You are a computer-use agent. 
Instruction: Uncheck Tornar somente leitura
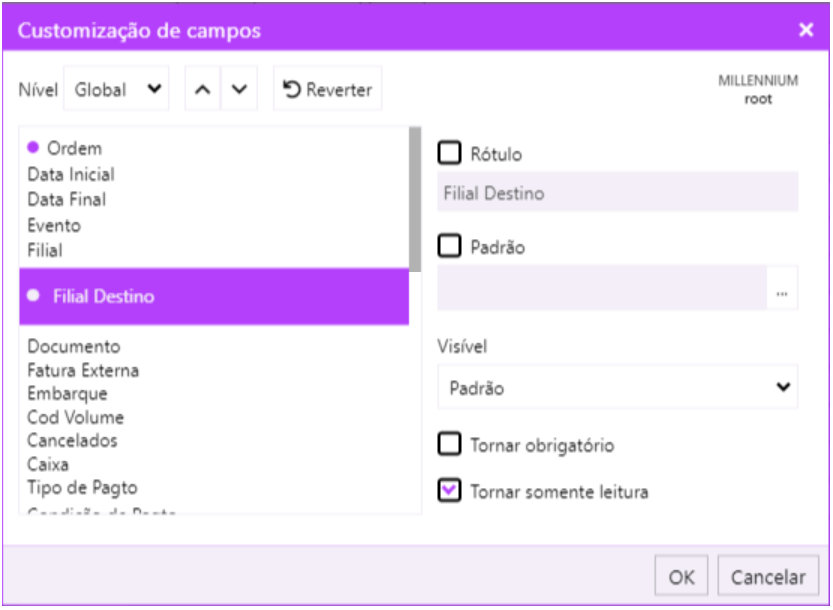pyautogui.click(x=450, y=491)
